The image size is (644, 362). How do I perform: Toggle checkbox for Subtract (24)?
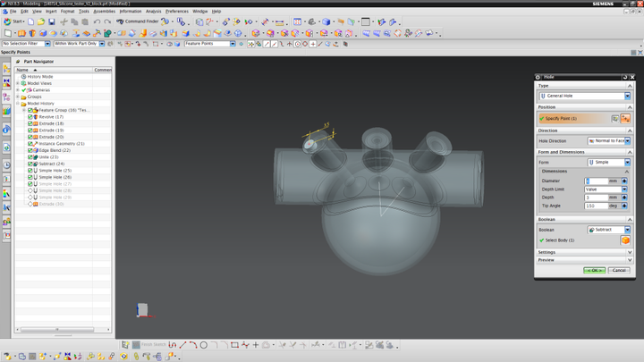(30, 164)
